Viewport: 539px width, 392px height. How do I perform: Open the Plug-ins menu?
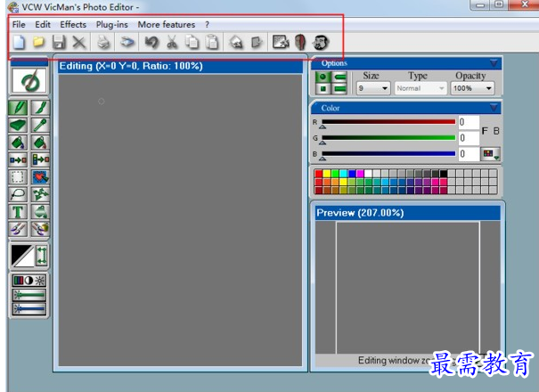(x=111, y=24)
